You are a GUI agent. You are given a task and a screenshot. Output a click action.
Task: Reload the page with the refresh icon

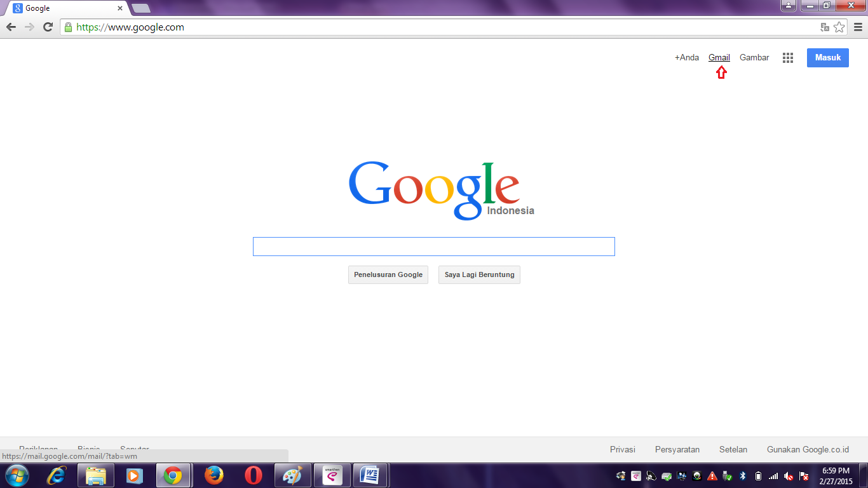click(x=48, y=27)
